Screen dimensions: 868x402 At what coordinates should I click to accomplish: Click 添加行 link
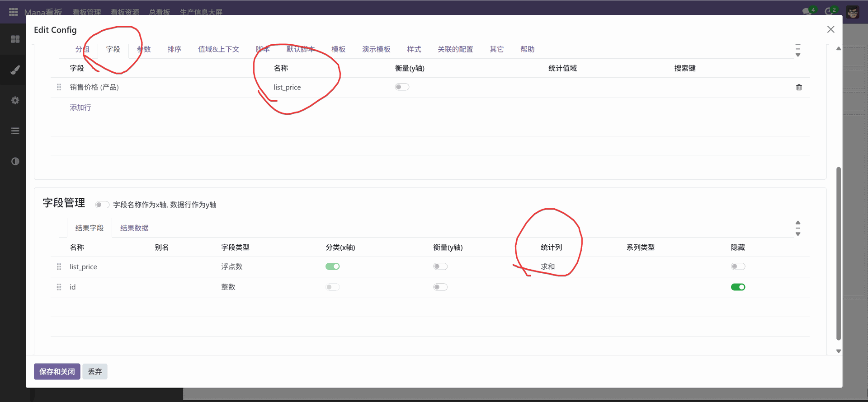80,108
